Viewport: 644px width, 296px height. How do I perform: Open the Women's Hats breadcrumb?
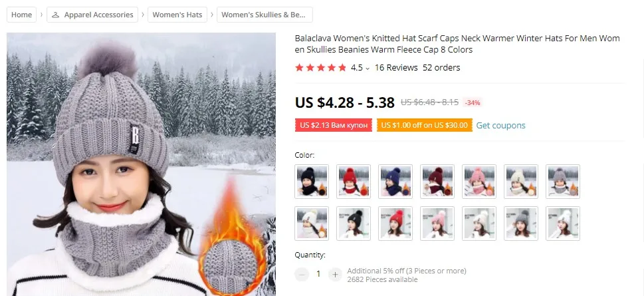tap(177, 15)
